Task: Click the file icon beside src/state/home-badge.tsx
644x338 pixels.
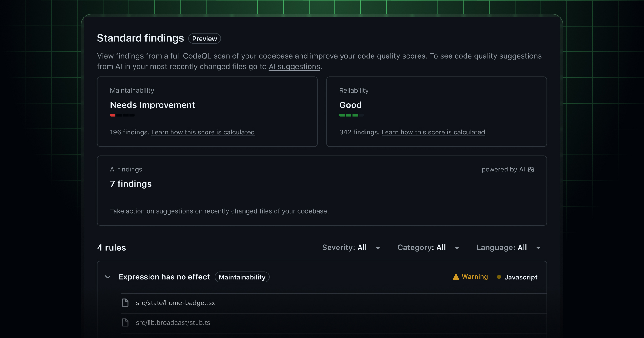Action: (125, 302)
